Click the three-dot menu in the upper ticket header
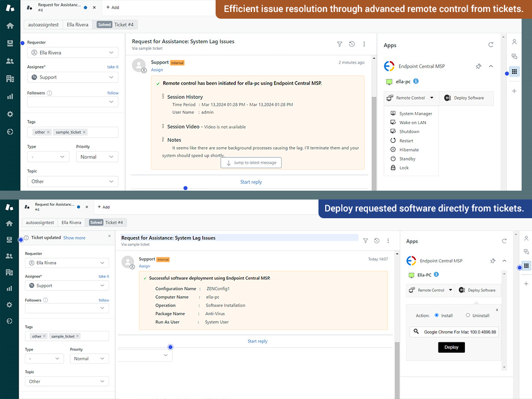The width and height of the screenshot is (532, 399). tap(364, 44)
